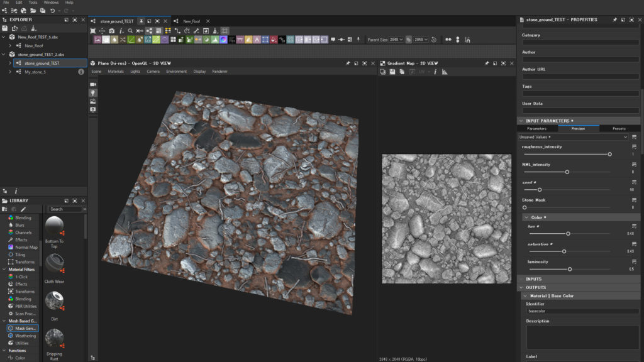Click the histogram icon in 2D View toolbar

(x=445, y=72)
